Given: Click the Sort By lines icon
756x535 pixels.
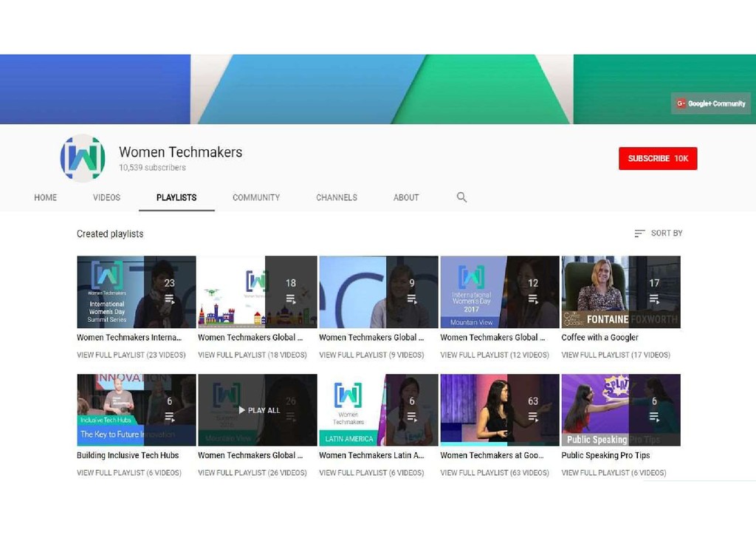Looking at the screenshot, I should click(639, 234).
